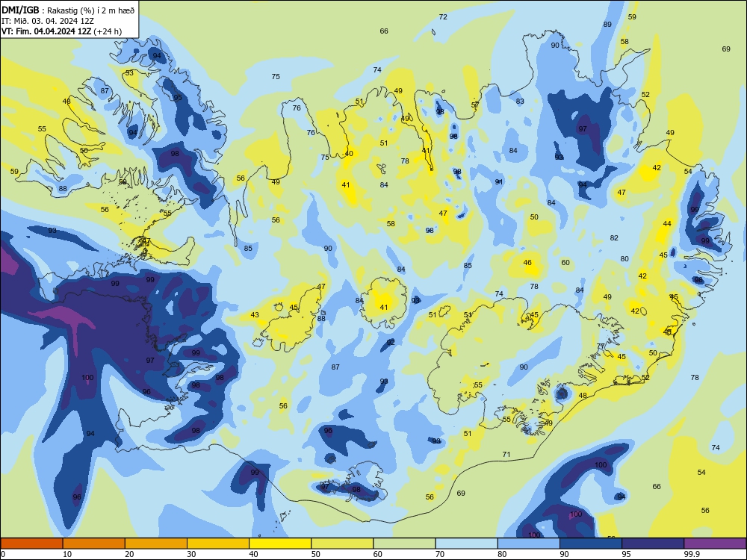This screenshot has width=747, height=560.
Task: Click the 95–99.9 indigo legend swatch
Action: [653, 544]
